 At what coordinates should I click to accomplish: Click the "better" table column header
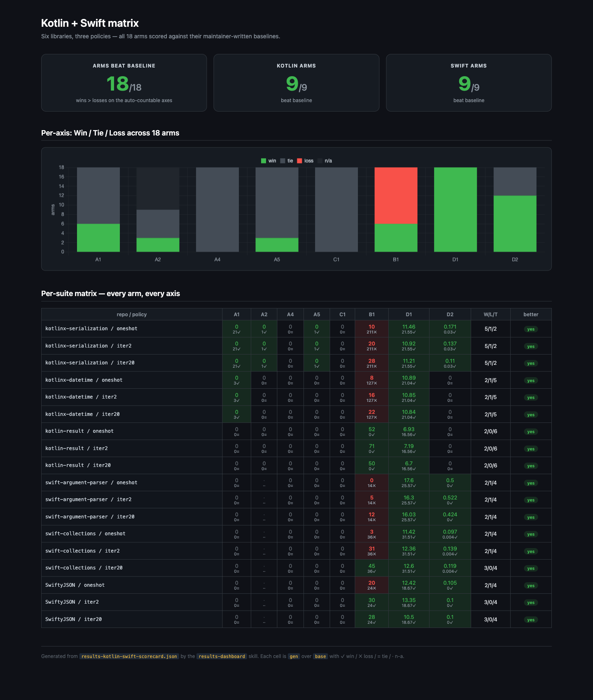(531, 315)
